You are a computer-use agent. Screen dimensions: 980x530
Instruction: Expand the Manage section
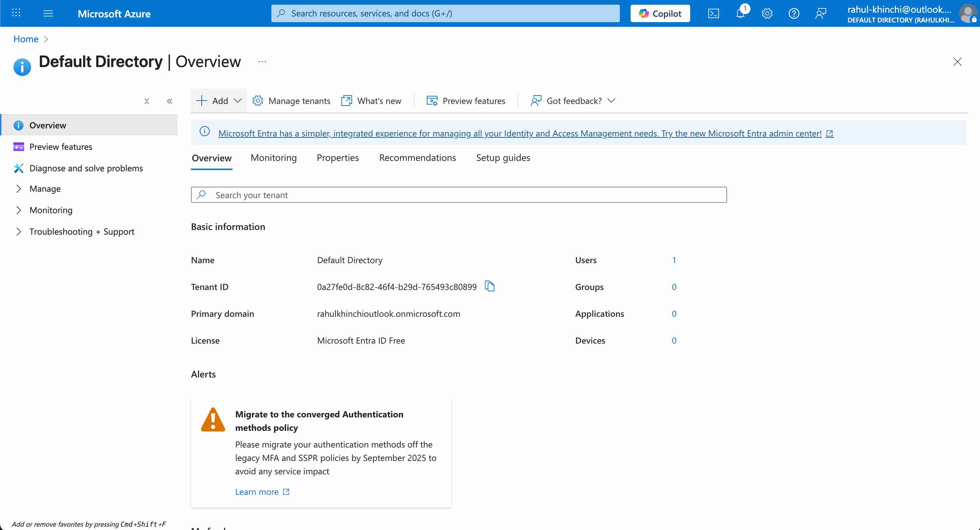45,188
